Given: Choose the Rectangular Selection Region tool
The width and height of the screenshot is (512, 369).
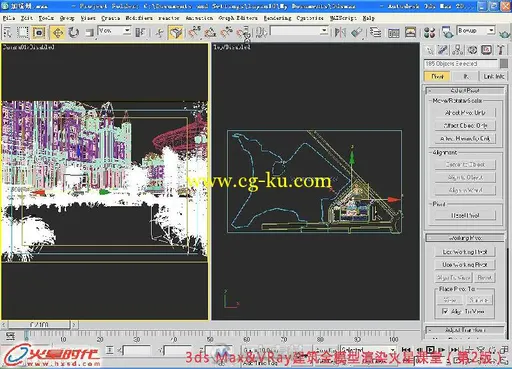Looking at the screenshot, I should click(x=22, y=33).
